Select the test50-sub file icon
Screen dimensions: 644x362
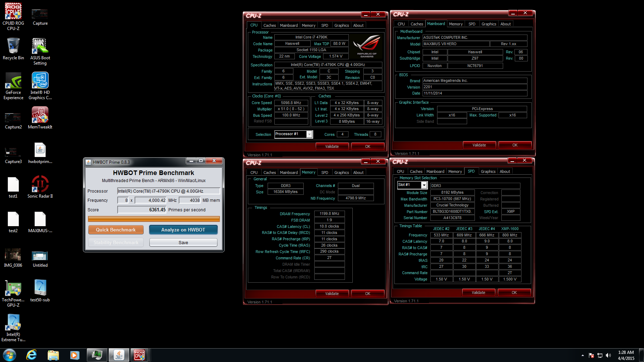[x=40, y=290]
